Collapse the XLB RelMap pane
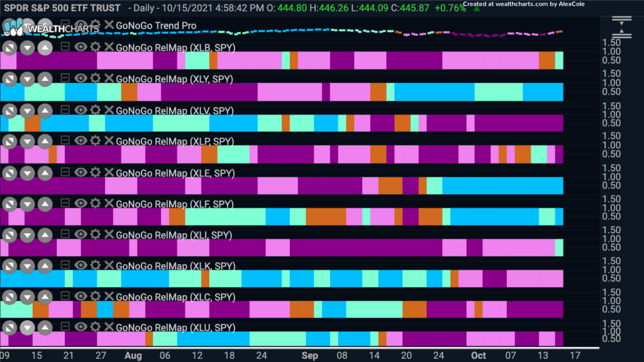 tap(65, 47)
